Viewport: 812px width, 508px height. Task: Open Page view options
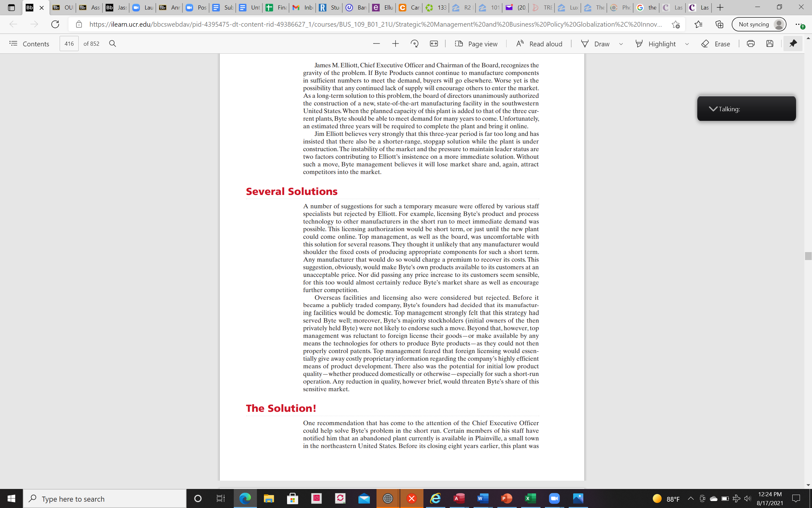476,44
